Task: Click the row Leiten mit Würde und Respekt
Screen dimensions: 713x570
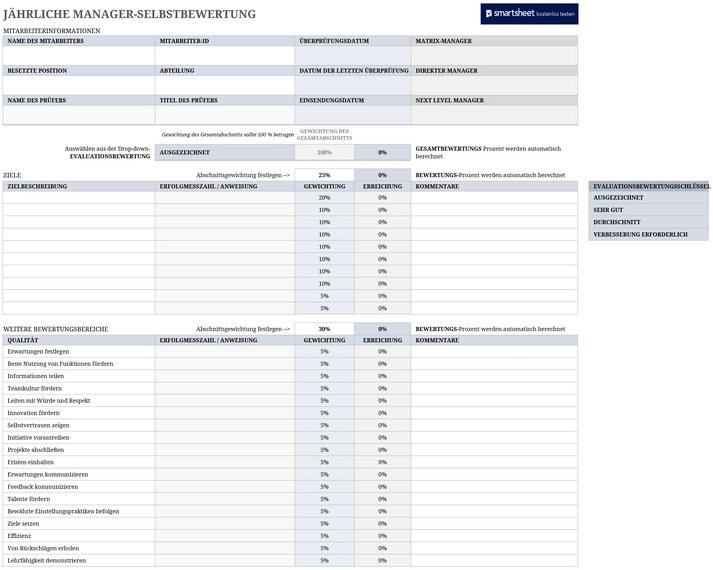Action: [290, 401]
